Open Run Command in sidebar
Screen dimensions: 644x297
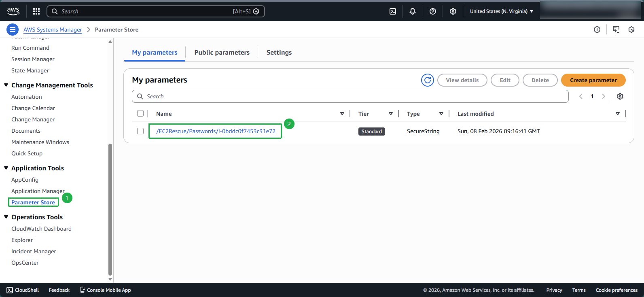[x=30, y=48]
